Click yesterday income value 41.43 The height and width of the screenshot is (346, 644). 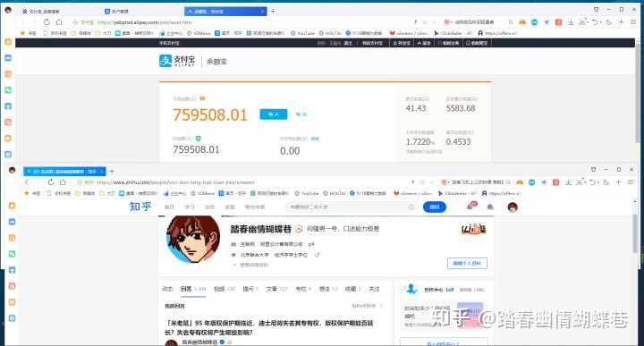pos(416,108)
